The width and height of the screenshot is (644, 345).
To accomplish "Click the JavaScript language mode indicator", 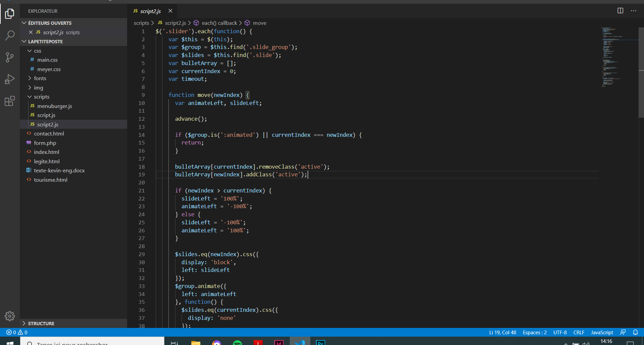I will click(602, 332).
